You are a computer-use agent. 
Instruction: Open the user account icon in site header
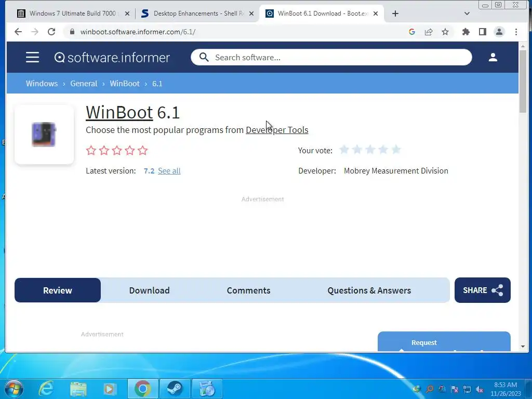pos(493,57)
